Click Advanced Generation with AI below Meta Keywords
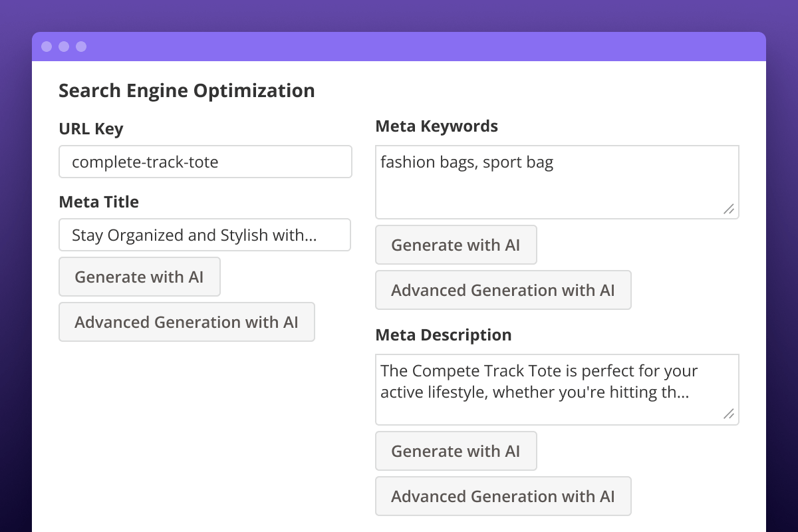 (x=503, y=291)
